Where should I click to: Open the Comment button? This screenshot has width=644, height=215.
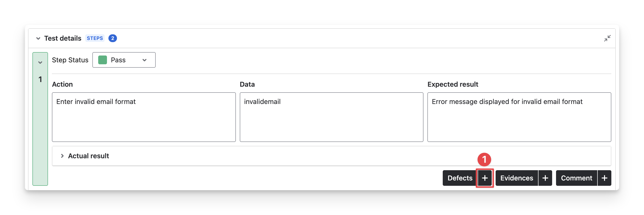click(576, 178)
